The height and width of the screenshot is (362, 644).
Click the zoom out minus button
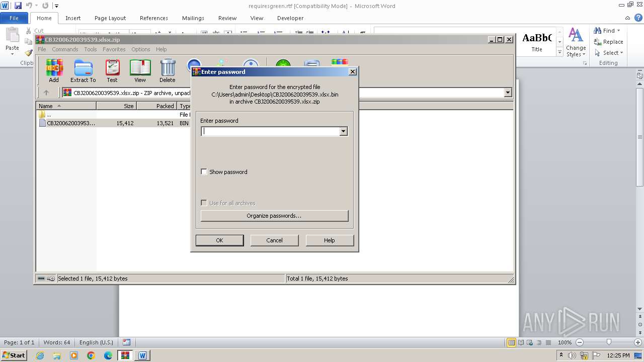(580, 342)
